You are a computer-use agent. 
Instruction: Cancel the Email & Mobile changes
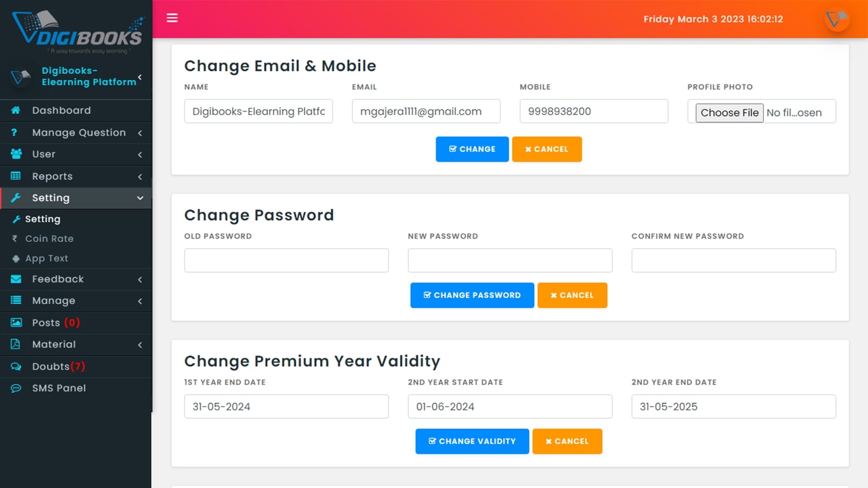[547, 149]
